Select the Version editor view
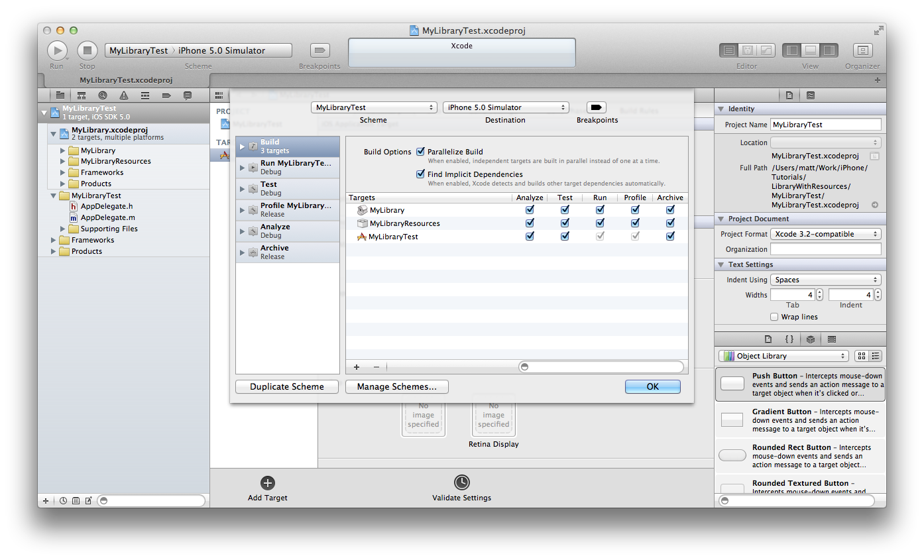The image size is (924, 560). [x=766, y=50]
